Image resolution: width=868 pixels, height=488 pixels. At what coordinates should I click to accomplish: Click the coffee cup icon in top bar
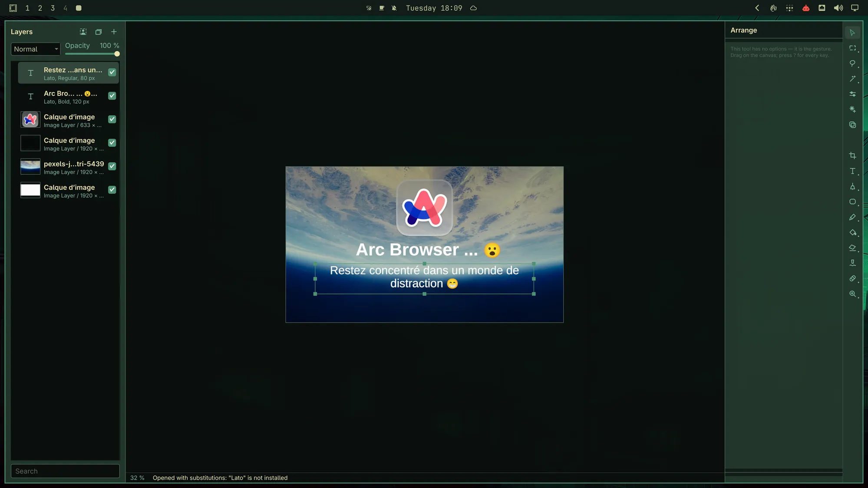[381, 8]
